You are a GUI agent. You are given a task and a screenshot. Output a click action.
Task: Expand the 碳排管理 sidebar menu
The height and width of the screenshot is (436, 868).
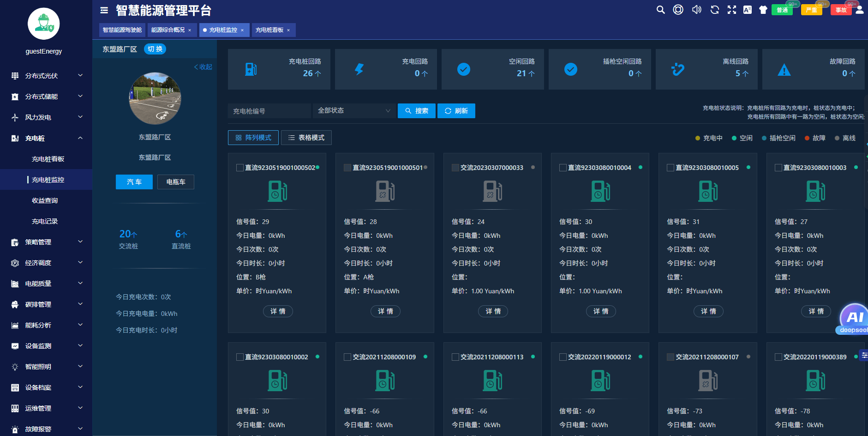click(x=46, y=304)
